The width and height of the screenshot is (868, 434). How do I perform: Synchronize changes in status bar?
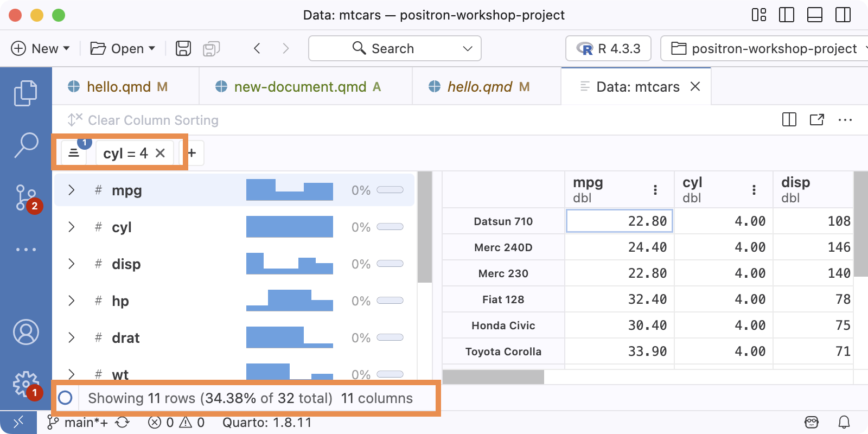tap(123, 422)
